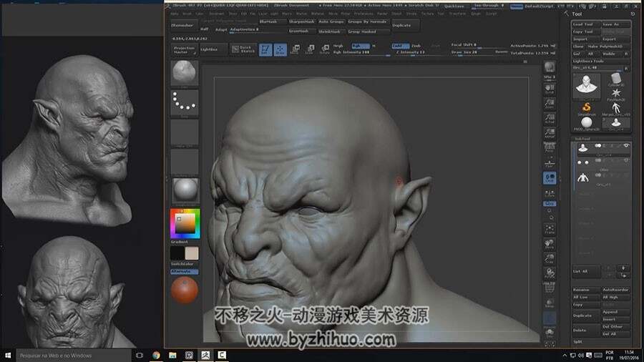Image resolution: width=644 pixels, height=362 pixels.
Task: Restore Tool palette with circular arrow icon
Action: (x=633, y=14)
